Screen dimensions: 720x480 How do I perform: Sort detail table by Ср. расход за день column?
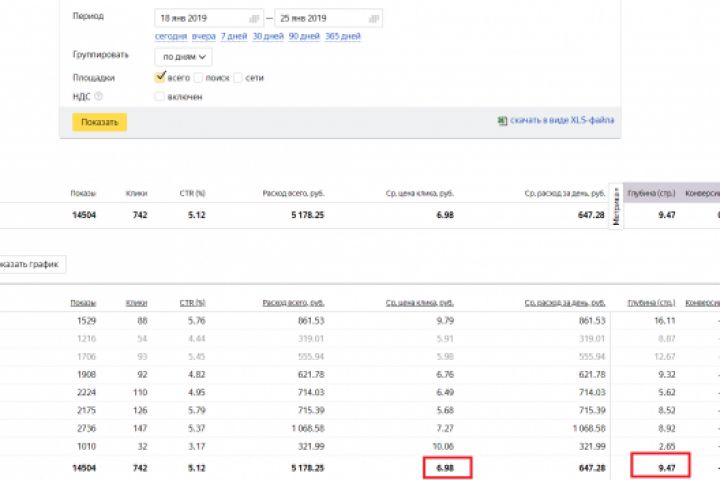(565, 303)
